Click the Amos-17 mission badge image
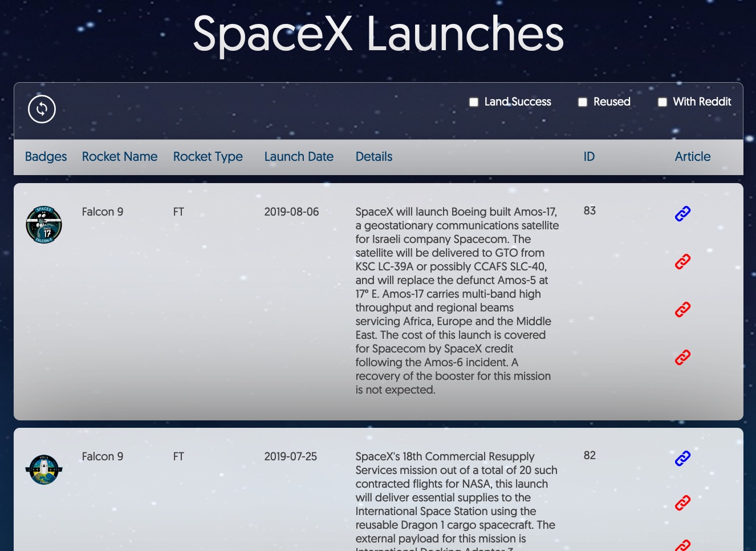 44,225
